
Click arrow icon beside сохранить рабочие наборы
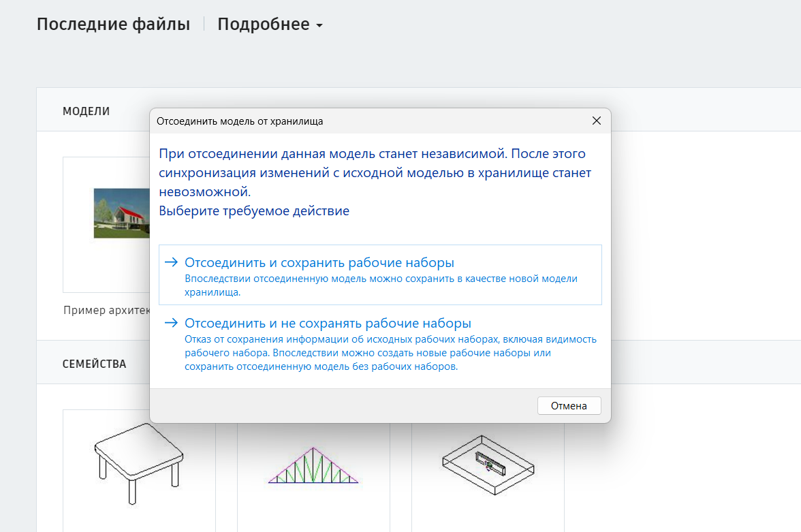coord(171,262)
